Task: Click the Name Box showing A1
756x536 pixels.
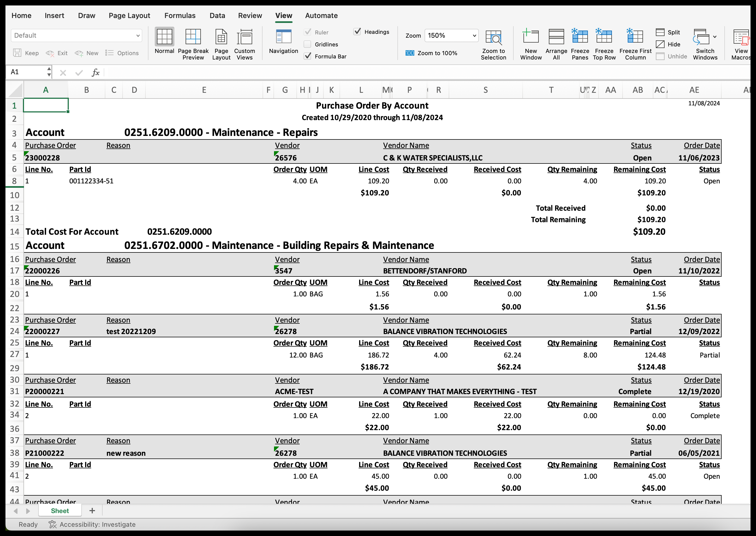Action: (27, 72)
